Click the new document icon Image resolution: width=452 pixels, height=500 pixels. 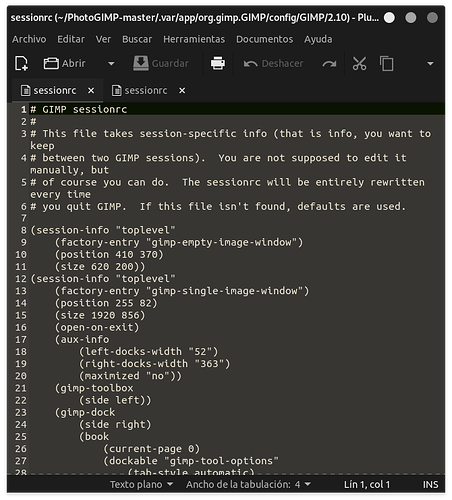coord(21,63)
